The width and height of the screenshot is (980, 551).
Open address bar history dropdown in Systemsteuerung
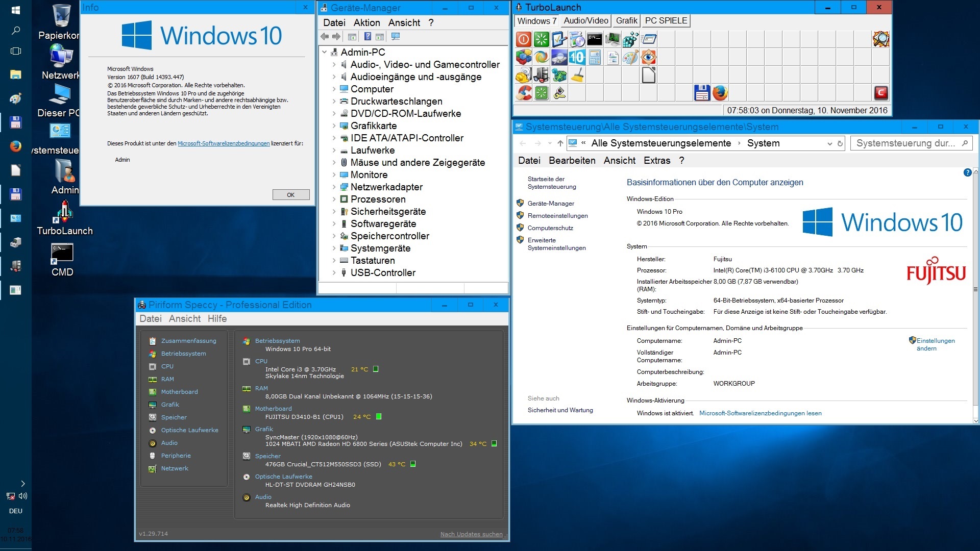tap(829, 144)
